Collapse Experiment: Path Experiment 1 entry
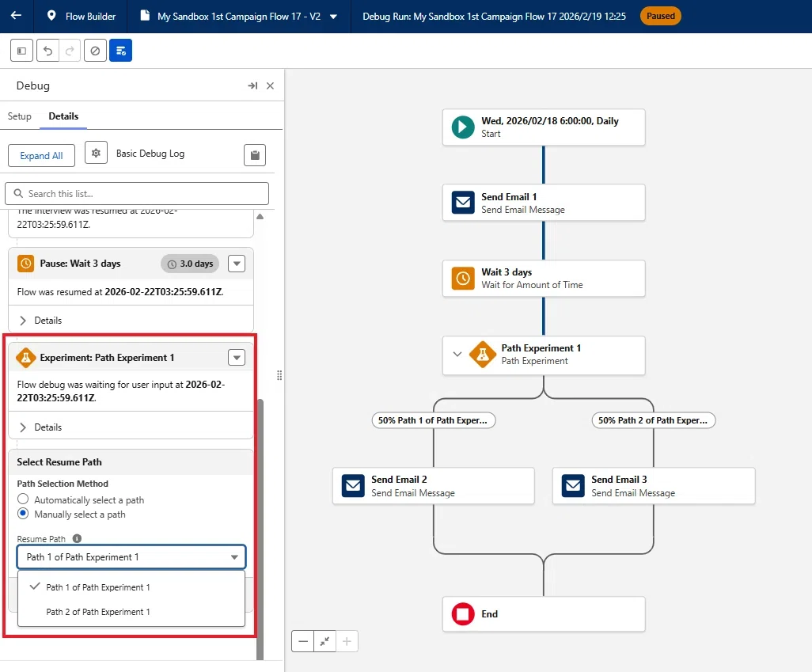This screenshot has width=812, height=672. [x=237, y=358]
